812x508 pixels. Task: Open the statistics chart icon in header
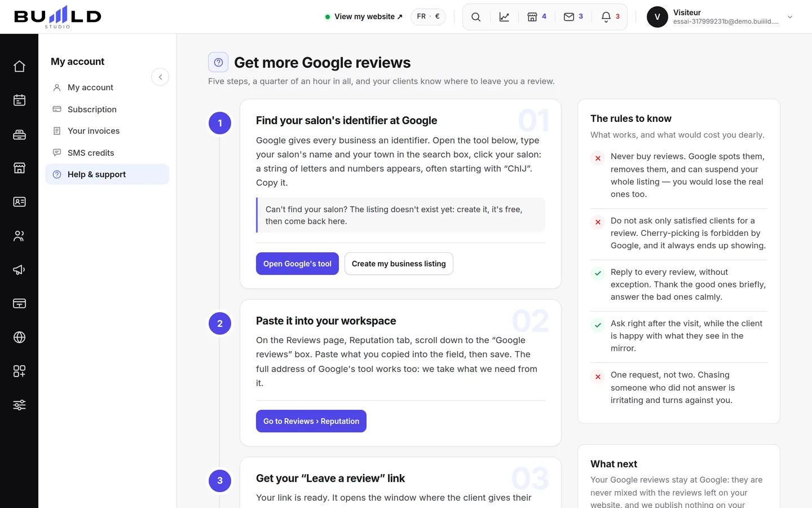click(504, 17)
